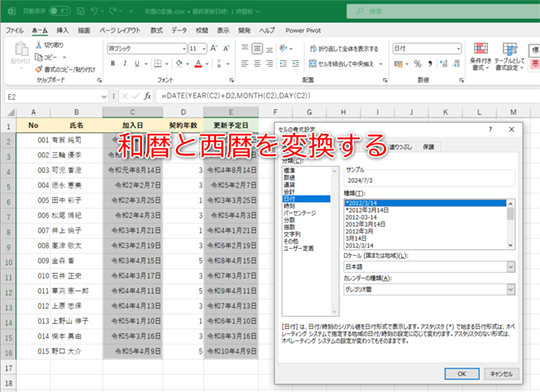Click the dialog help question mark
This screenshot has height=392, width=540.
[x=490, y=129]
